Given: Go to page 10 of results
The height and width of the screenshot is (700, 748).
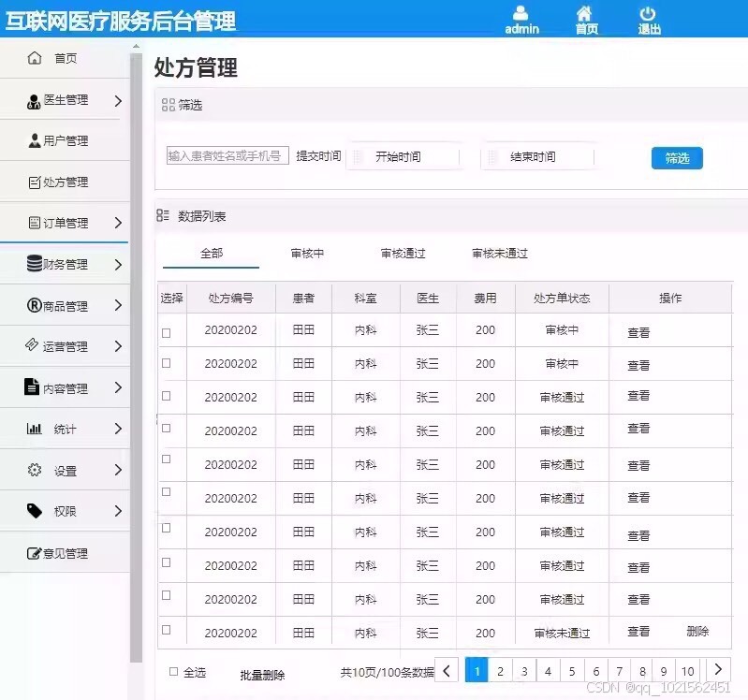Looking at the screenshot, I should click(687, 671).
